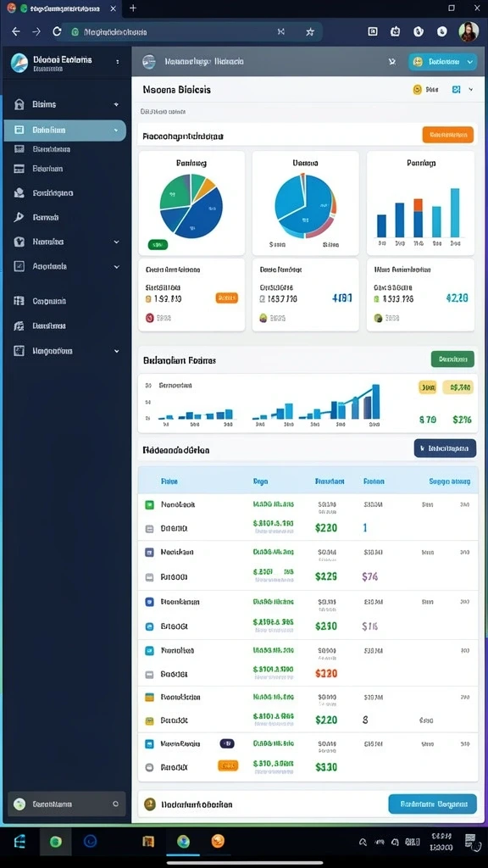Launch the orange app icon on taskbar
The width and height of the screenshot is (488, 868).
[x=218, y=842]
